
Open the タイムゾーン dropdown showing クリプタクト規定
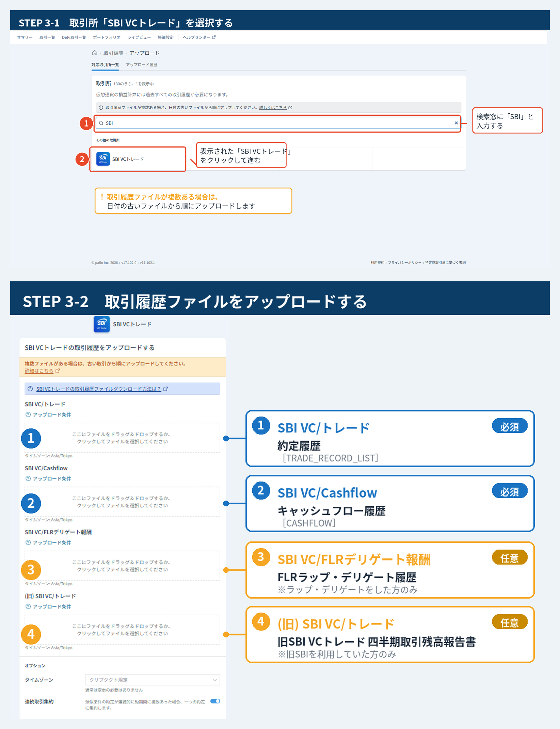pyautogui.click(x=152, y=680)
